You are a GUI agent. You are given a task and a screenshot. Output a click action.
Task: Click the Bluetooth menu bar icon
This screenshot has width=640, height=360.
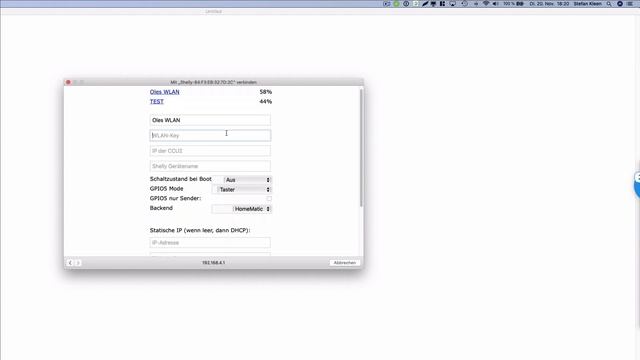coord(476,4)
